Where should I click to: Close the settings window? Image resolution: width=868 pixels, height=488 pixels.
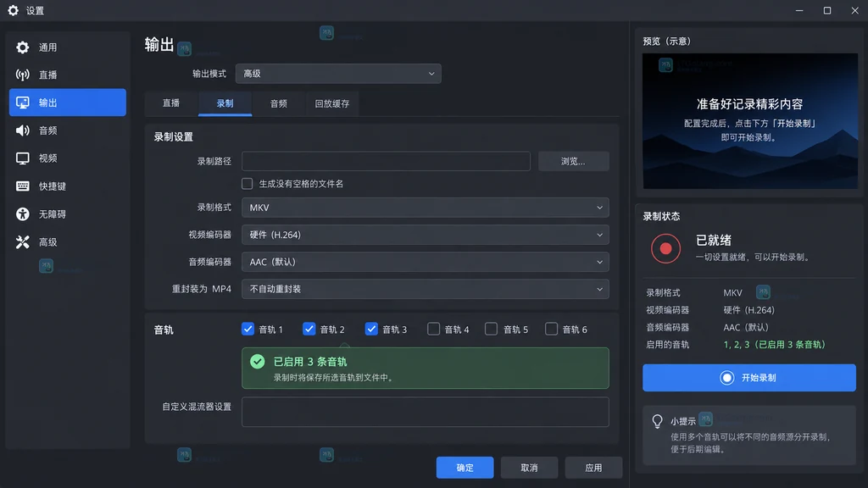(854, 10)
